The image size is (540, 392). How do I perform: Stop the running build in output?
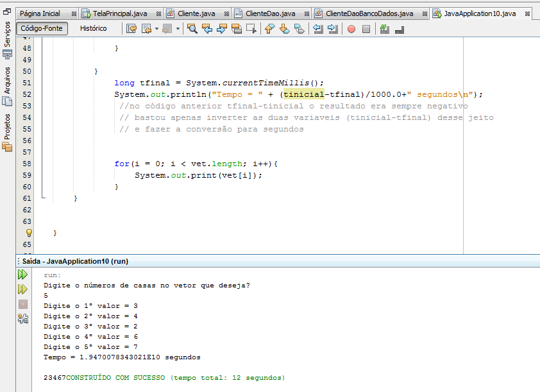(x=22, y=304)
